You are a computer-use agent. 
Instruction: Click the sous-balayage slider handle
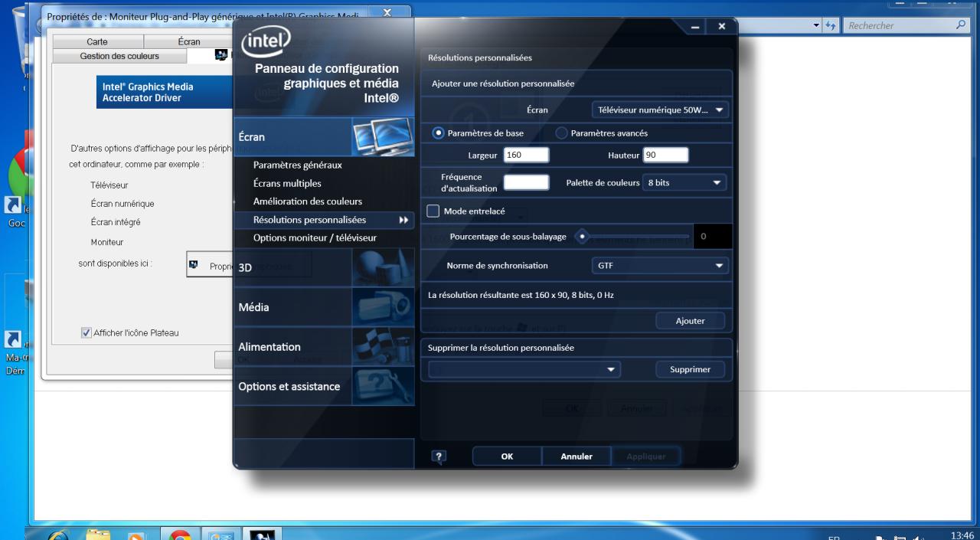click(x=582, y=237)
